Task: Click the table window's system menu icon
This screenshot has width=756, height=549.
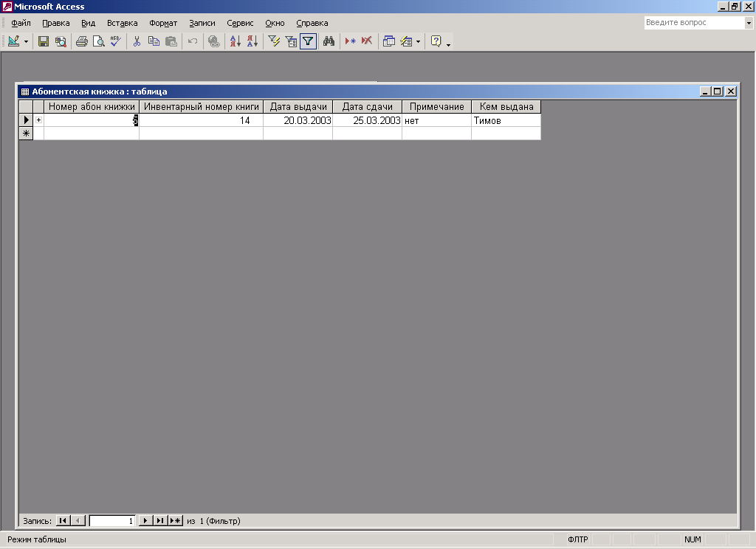Action: point(25,91)
